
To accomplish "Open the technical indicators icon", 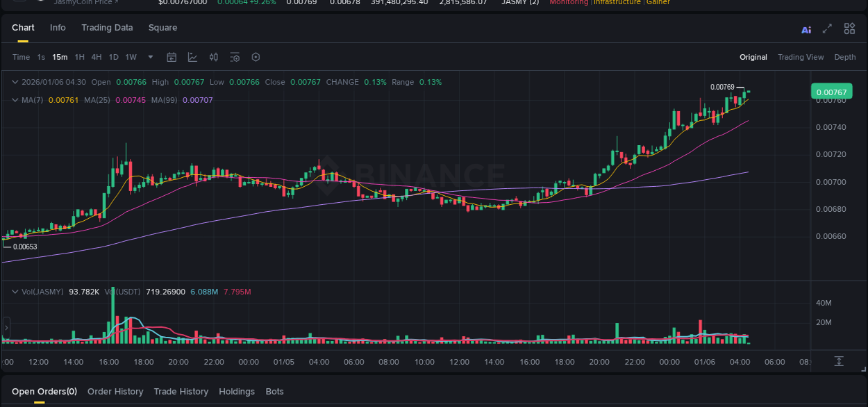I will click(x=192, y=57).
